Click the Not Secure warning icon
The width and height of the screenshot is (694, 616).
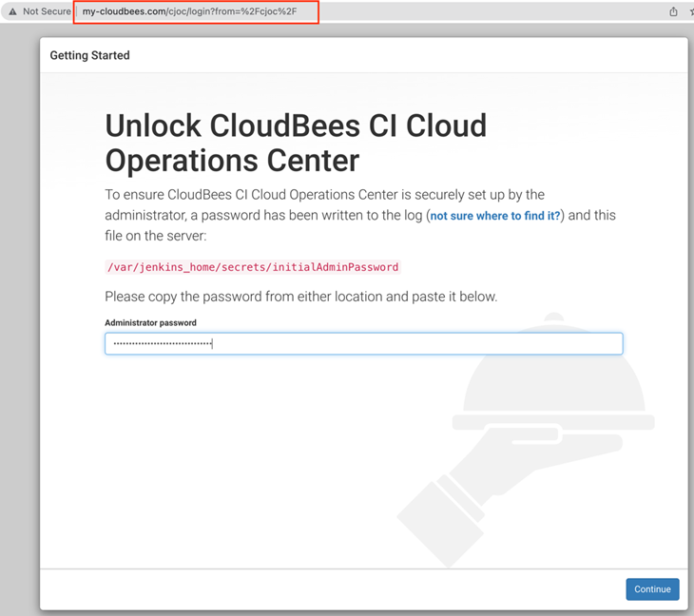point(13,11)
